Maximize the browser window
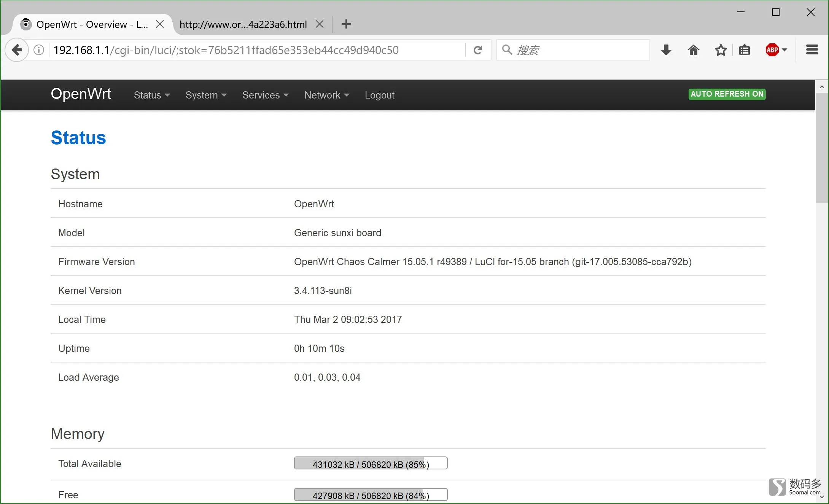This screenshot has height=504, width=829. tap(775, 12)
